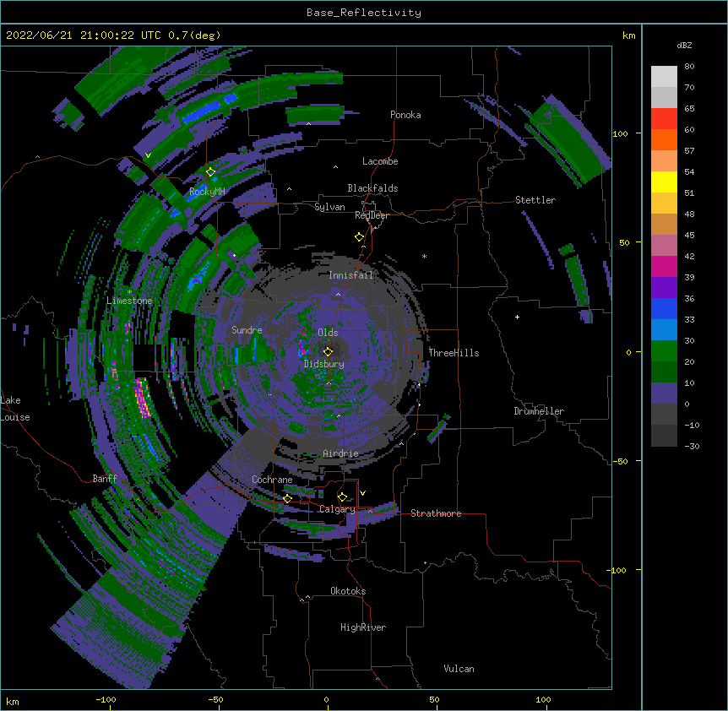Image resolution: width=728 pixels, height=711 pixels.
Task: Click the -100 tick on horizontal axis
Action: coord(106,699)
